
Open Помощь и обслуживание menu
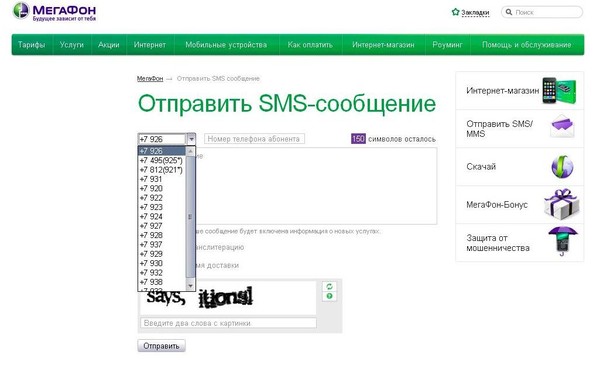click(x=527, y=45)
